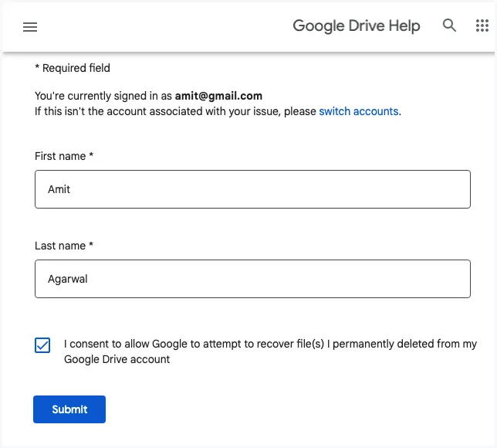Click the amit@gmail.com address text

click(x=218, y=96)
